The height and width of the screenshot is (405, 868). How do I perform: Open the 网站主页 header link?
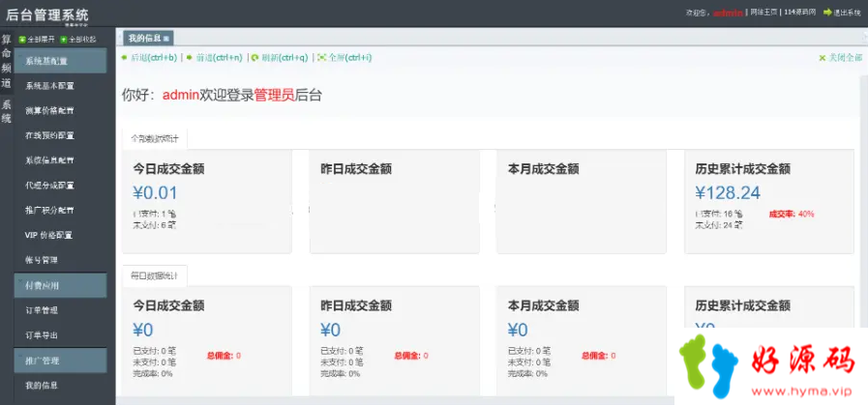coord(763,13)
